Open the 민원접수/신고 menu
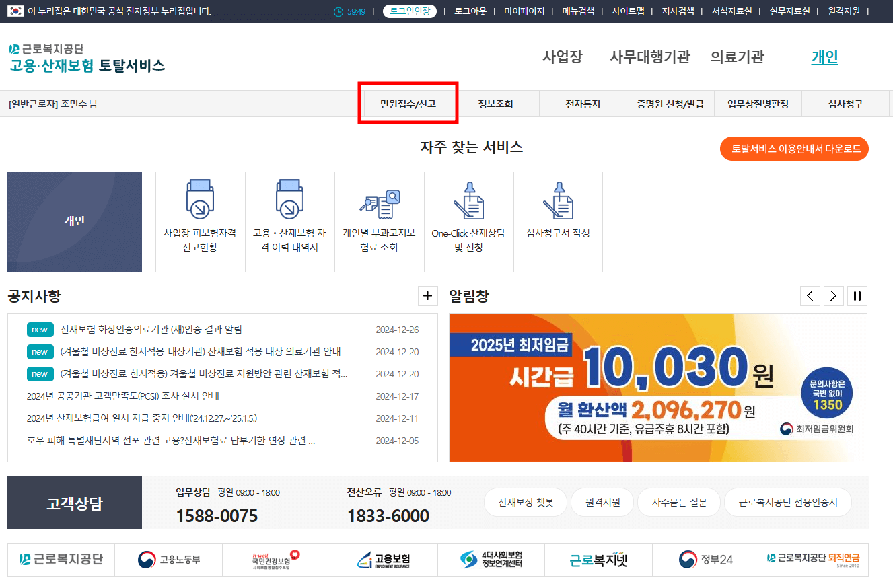This screenshot has height=588, width=893. point(408,103)
